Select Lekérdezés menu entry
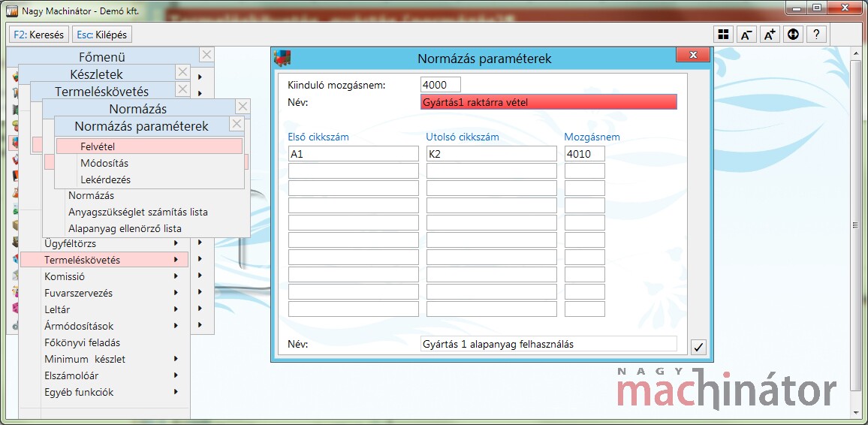868x425 pixels. (x=149, y=180)
